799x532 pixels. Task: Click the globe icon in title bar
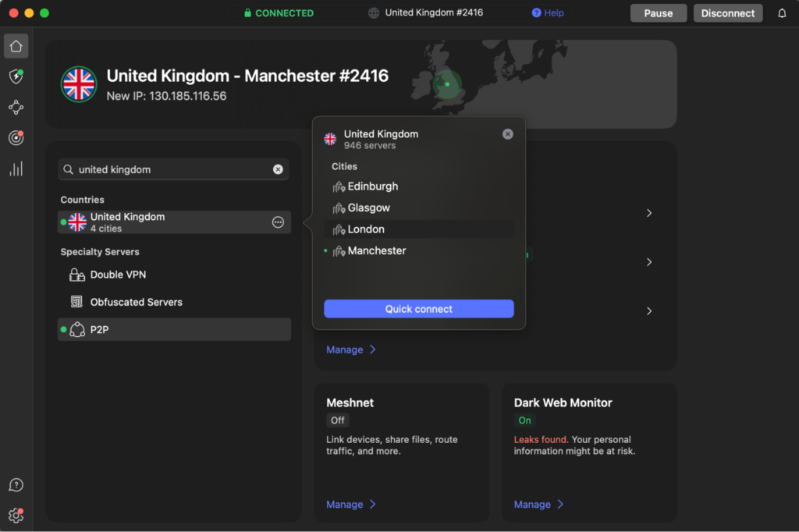pos(374,13)
